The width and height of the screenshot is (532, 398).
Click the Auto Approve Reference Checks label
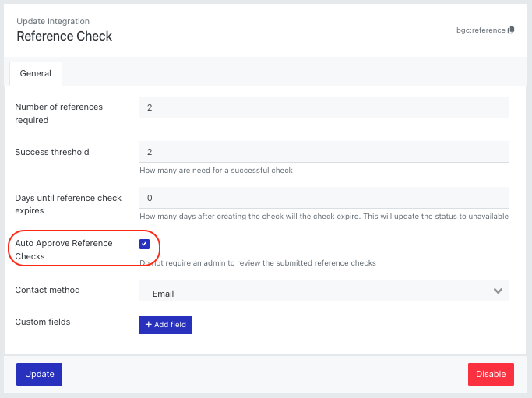[64, 250]
